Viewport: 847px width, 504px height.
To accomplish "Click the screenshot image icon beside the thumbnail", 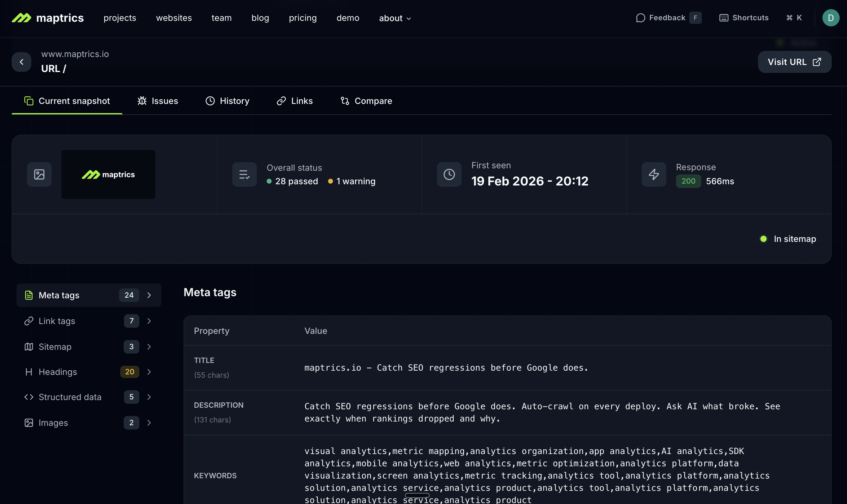I will click(x=39, y=174).
